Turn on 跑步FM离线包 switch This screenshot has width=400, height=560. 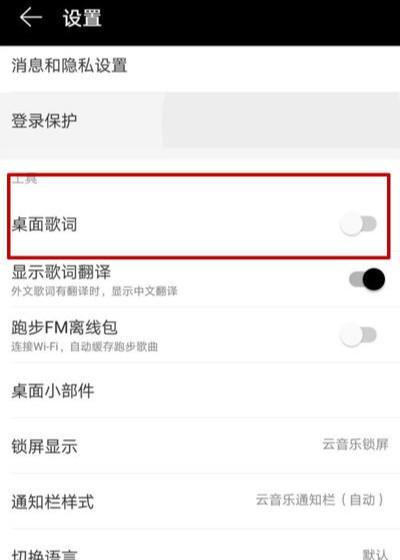pyautogui.click(x=358, y=335)
